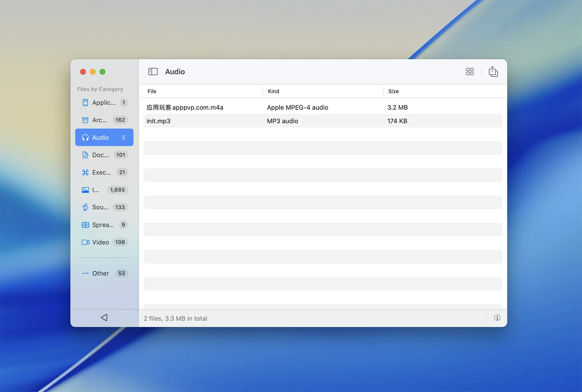Open the info inspector button
The height and width of the screenshot is (392, 582).
pyautogui.click(x=497, y=318)
